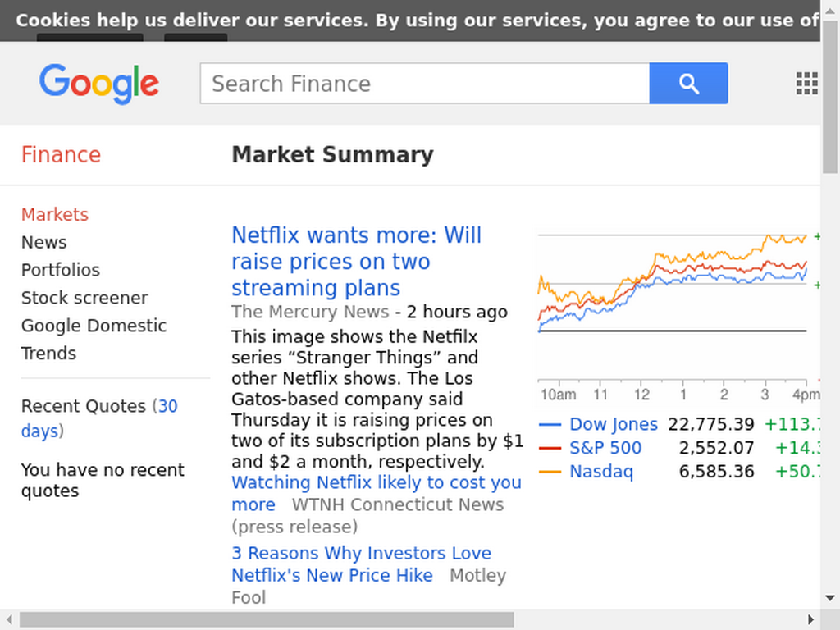Open Google Domestic Trends link
The height and width of the screenshot is (630, 840).
pos(94,339)
